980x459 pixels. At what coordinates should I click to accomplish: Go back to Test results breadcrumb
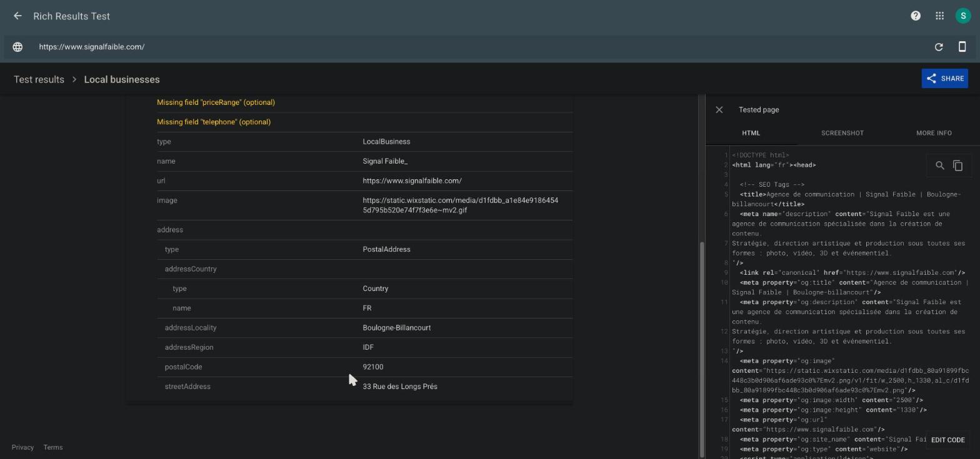point(39,80)
